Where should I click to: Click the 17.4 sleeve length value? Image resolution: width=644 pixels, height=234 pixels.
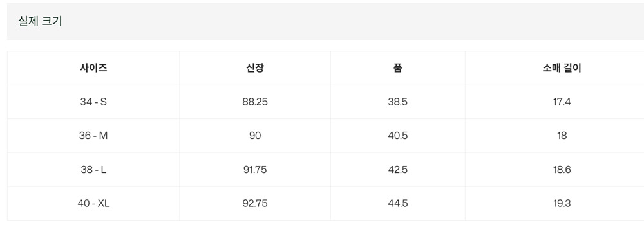(x=562, y=102)
